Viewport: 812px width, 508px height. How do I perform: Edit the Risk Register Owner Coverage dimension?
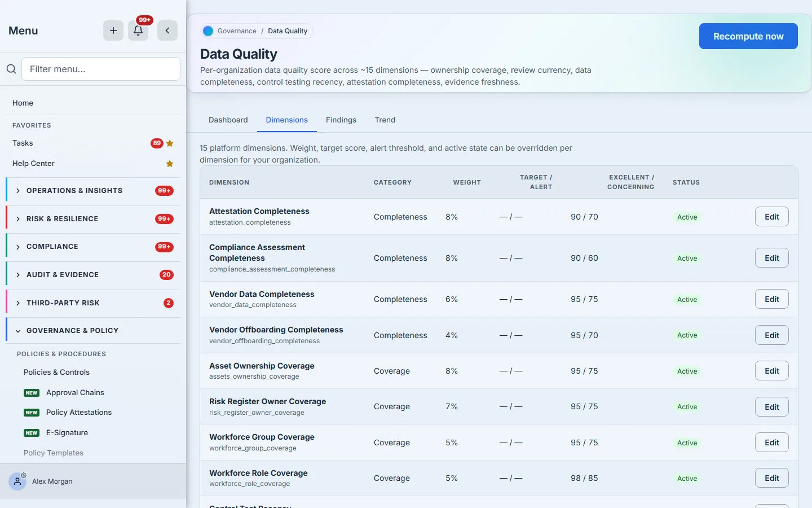click(772, 407)
